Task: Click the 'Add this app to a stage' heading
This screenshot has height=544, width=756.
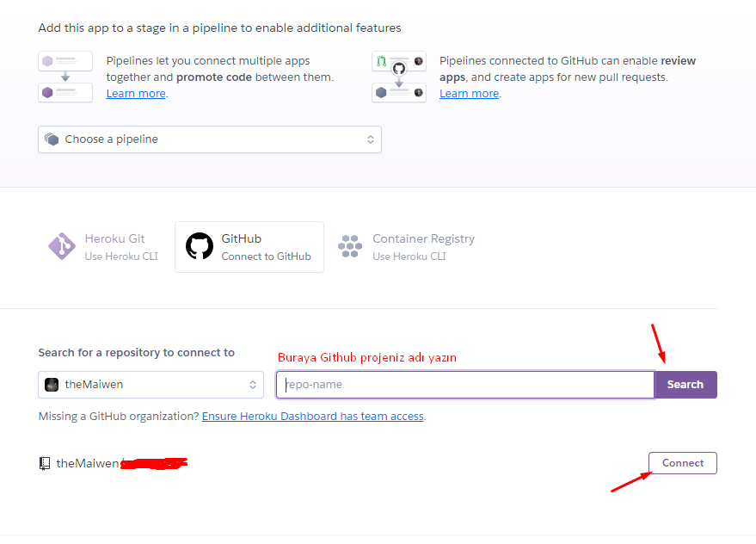Action: [x=219, y=28]
